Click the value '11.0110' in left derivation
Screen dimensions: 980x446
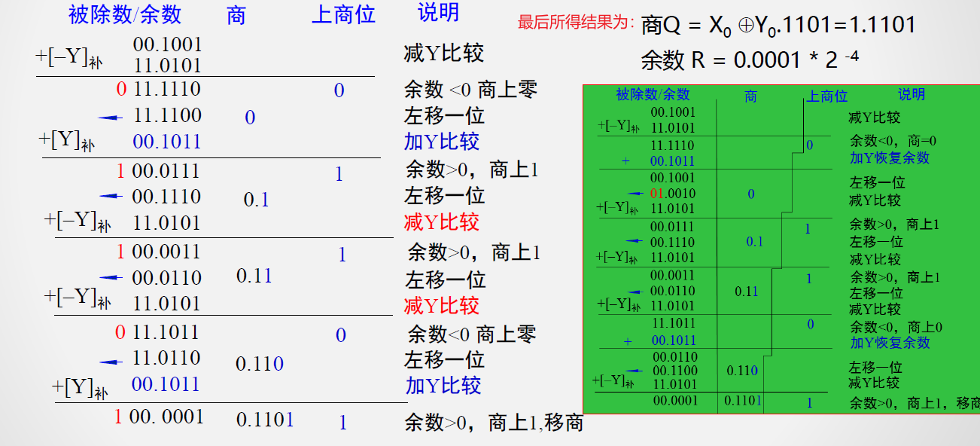tap(166, 357)
